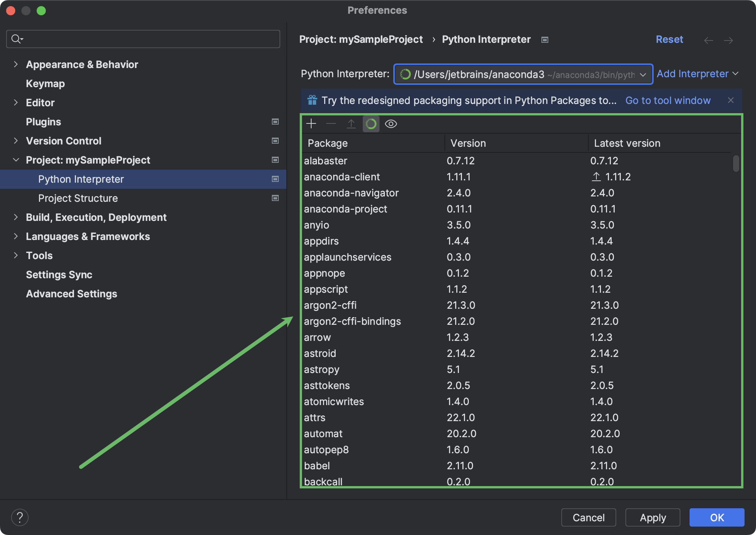The width and height of the screenshot is (756, 535).
Task: Click the help question mark icon
Action: (x=20, y=517)
